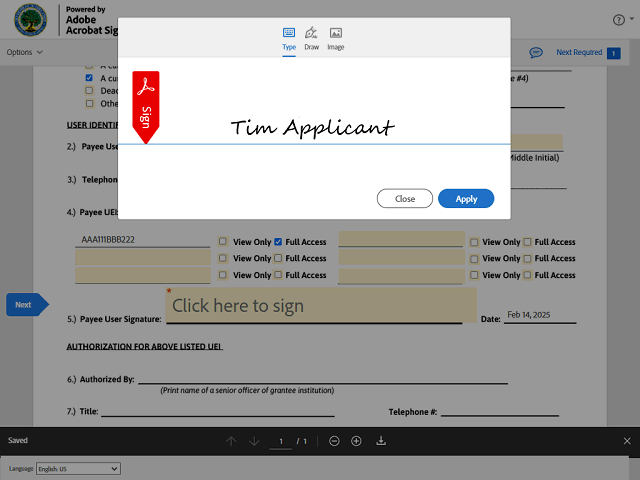
Task: Check the box starting 'Othe'
Action: click(x=89, y=103)
